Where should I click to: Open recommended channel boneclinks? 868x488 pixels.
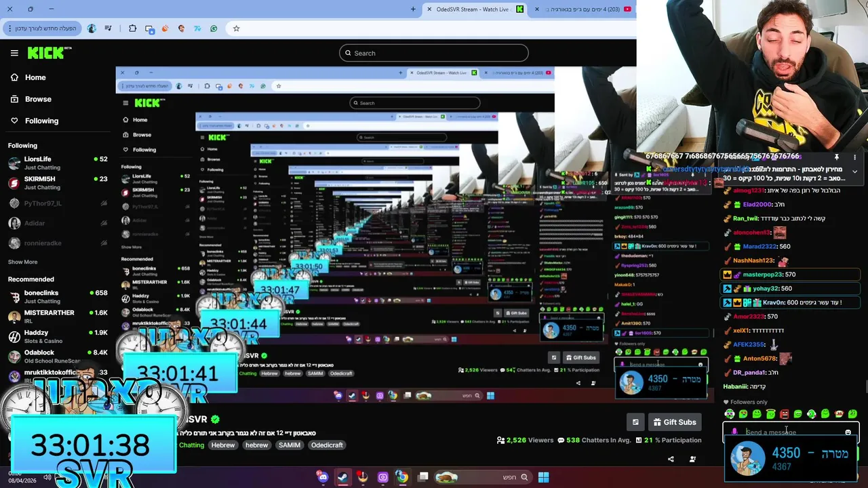coord(58,297)
